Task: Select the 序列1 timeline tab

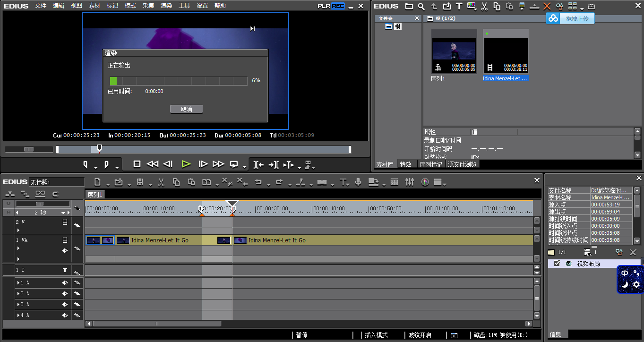Action: tap(95, 194)
